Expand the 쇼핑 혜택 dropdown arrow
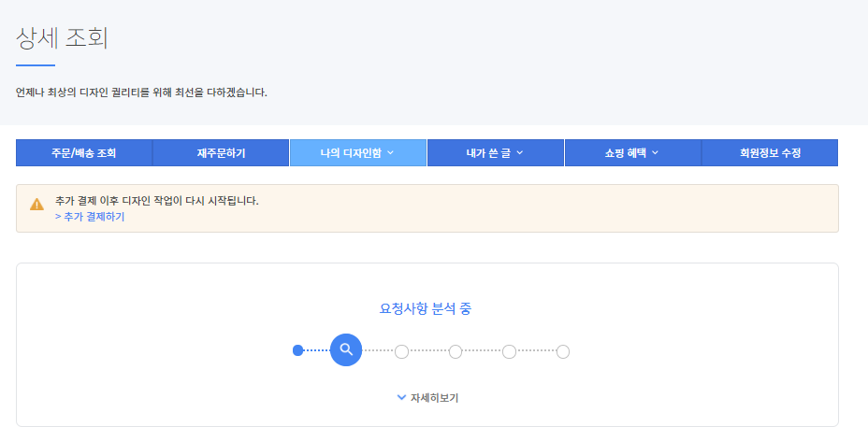The width and height of the screenshot is (868, 441). pyautogui.click(x=656, y=152)
